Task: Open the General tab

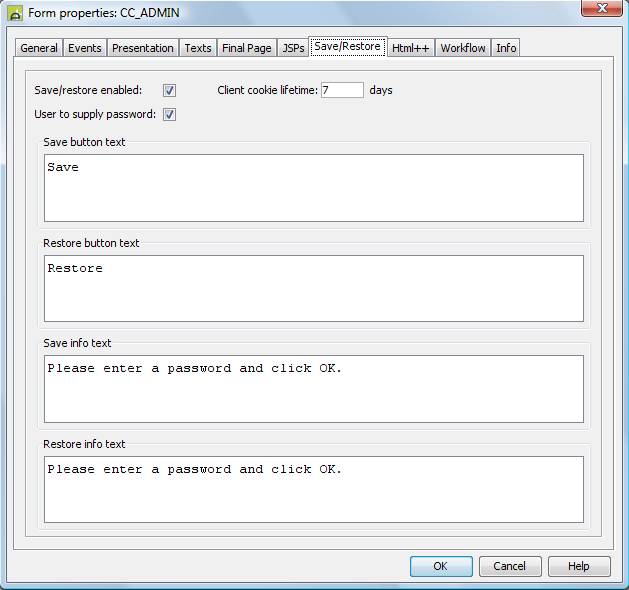Action: (39, 48)
